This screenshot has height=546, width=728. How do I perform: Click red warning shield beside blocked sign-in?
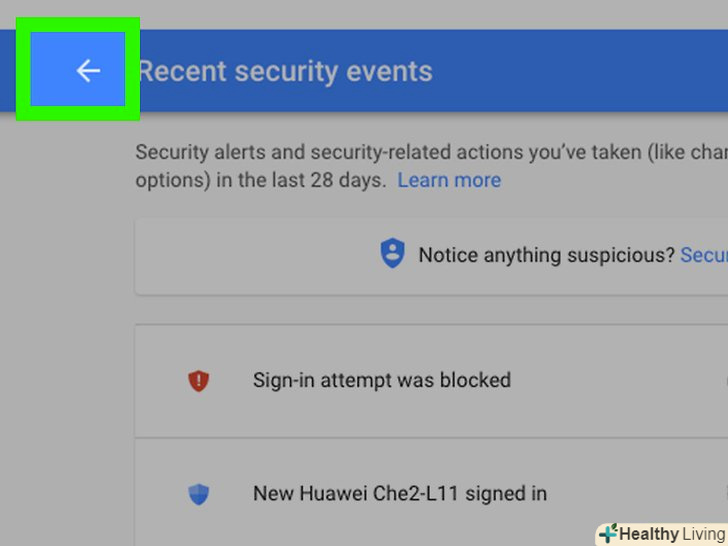click(199, 381)
